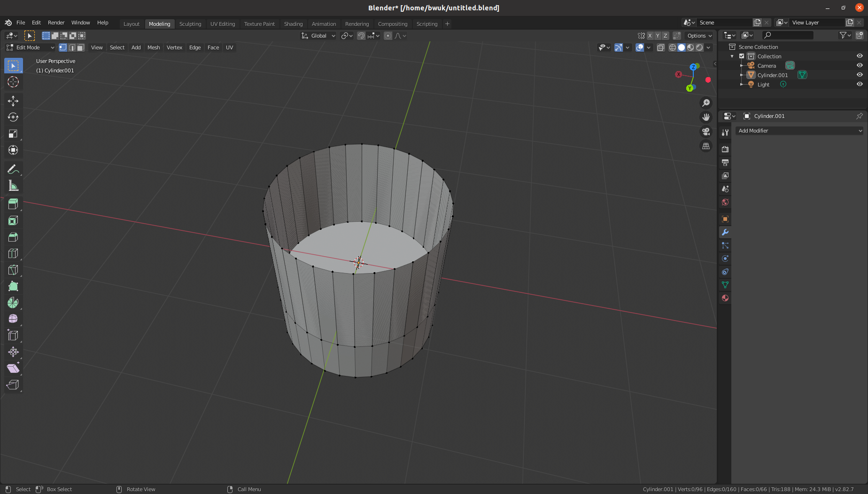Collapse the Collection in the outliner
The image size is (868, 494).
[732, 56]
